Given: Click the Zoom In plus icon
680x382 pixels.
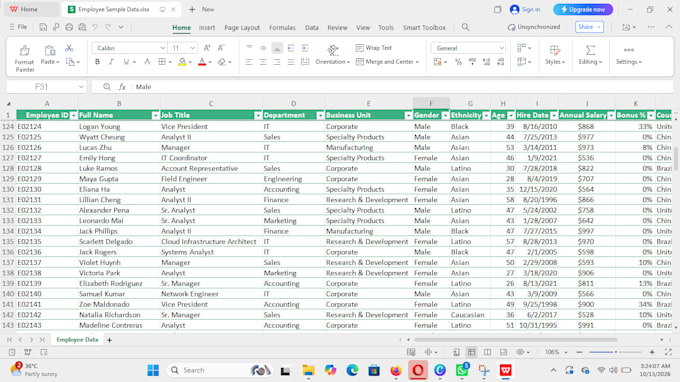Looking at the screenshot, I should coord(652,352).
